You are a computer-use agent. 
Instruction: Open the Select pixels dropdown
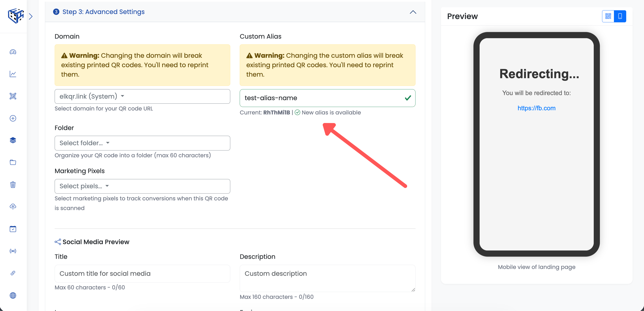coord(142,186)
